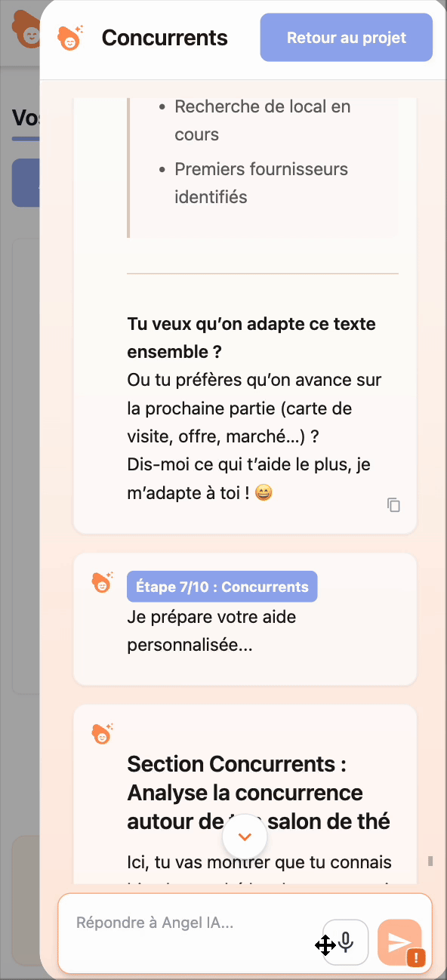Image resolution: width=447 pixels, height=980 pixels.
Task: Click the Angel IA avatar in the chat header
Action: 70,37
